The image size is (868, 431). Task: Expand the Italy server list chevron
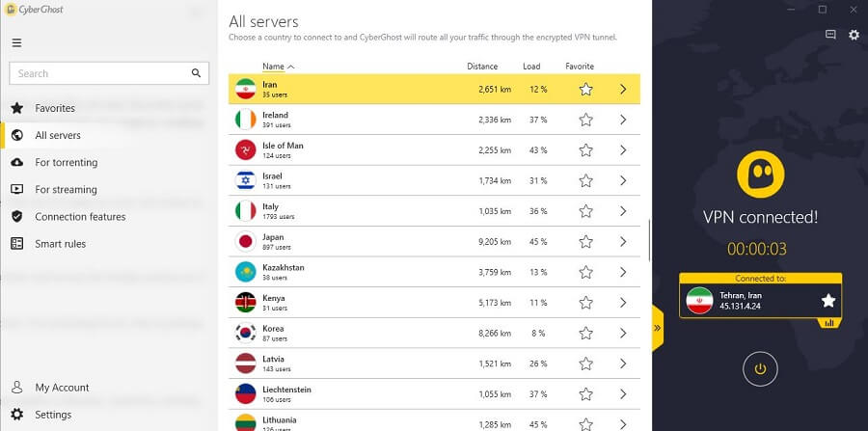point(623,211)
